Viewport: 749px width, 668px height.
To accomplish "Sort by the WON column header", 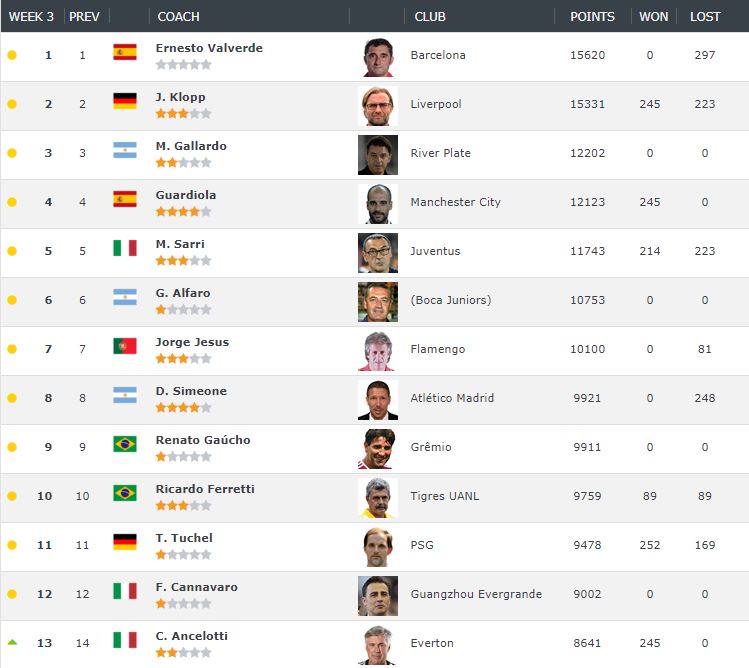I will click(653, 17).
